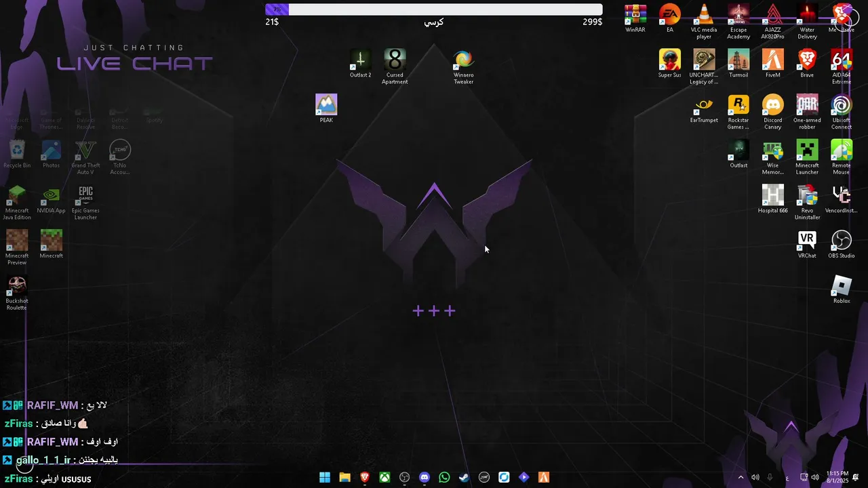868x488 pixels.
Task: Open the Windows Start menu
Action: (x=325, y=477)
